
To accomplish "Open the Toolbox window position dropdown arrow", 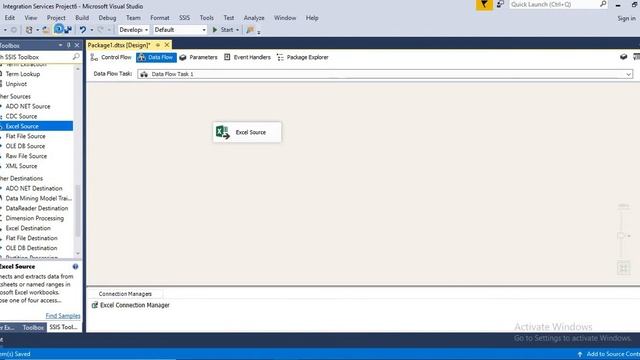I will 60,45.
